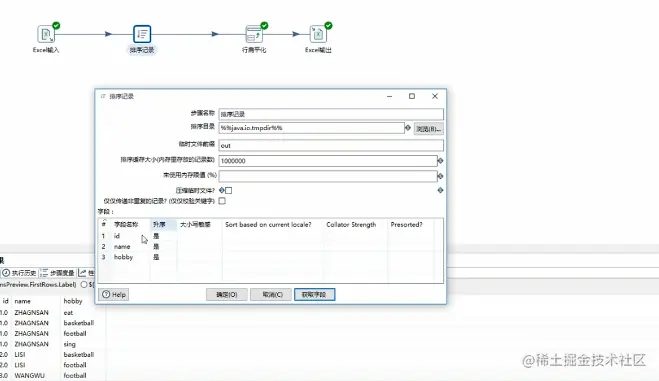Click 排序缓存大小 field showing 1000000
Image resolution: width=659 pixels, height=381 pixels.
[x=328, y=161]
